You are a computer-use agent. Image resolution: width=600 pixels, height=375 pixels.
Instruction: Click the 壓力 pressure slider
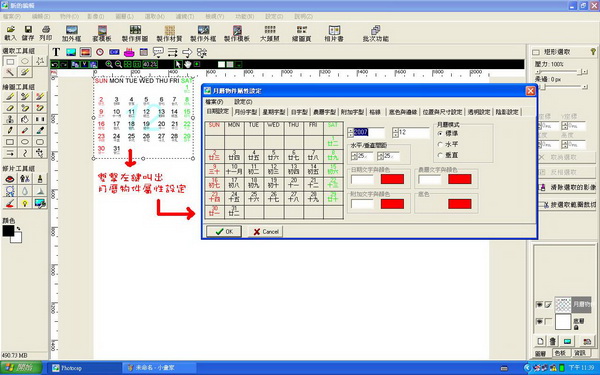click(561, 72)
